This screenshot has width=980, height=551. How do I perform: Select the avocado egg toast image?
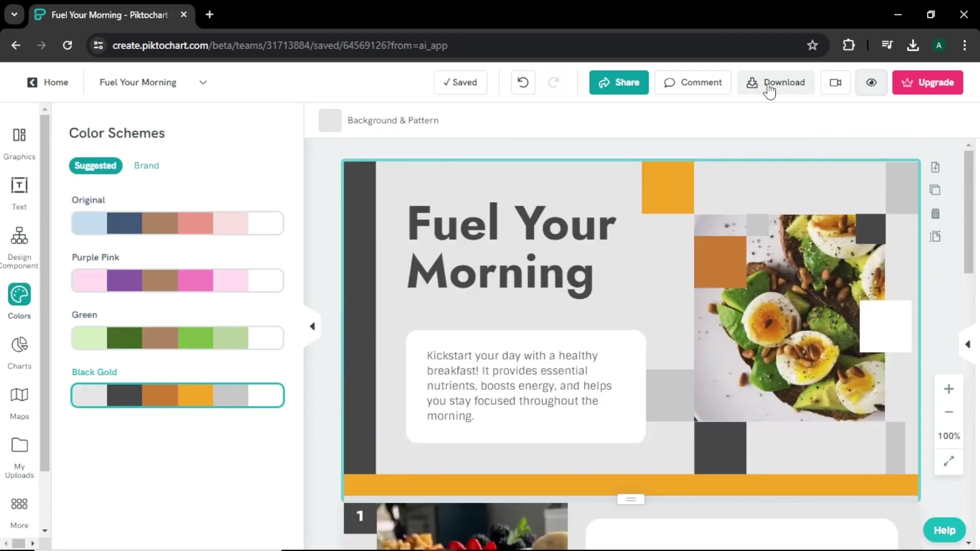coord(789,318)
